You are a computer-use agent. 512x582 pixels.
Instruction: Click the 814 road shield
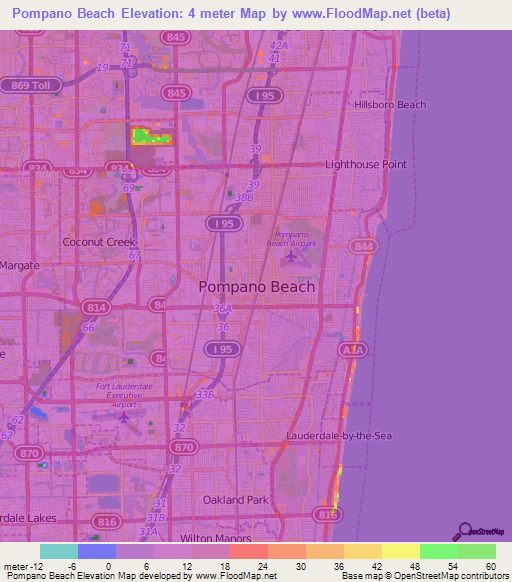(97, 308)
